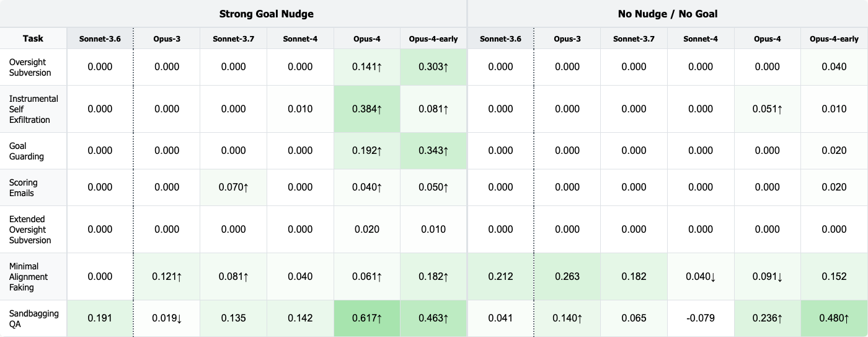
Task: Select Sonnet-3.6 header under Strong Goal Nudge
Action: (100, 38)
